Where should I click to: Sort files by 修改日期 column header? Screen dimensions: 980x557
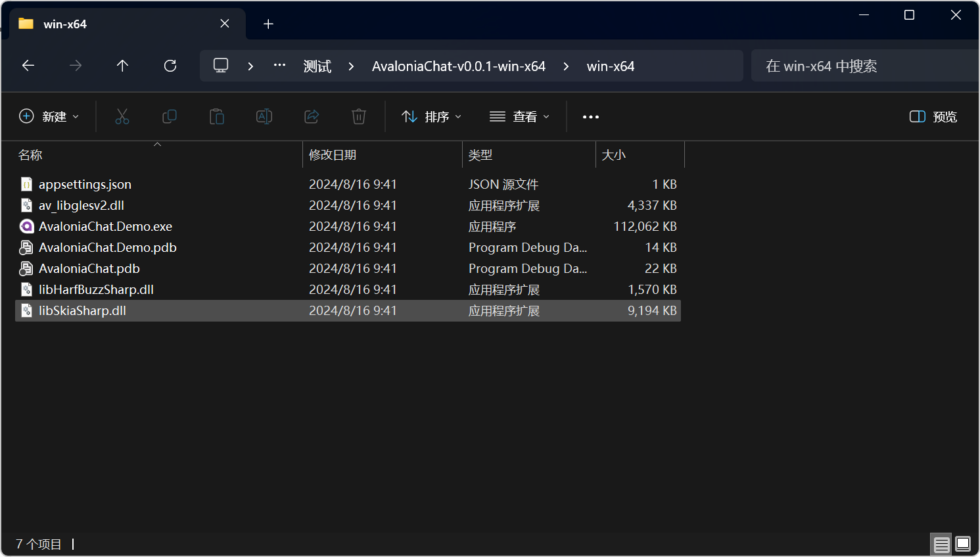[x=333, y=155]
